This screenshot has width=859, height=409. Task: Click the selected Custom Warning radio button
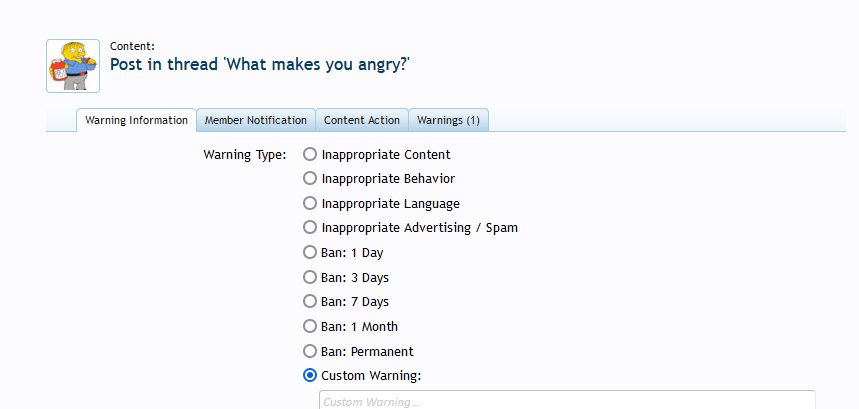click(x=310, y=376)
